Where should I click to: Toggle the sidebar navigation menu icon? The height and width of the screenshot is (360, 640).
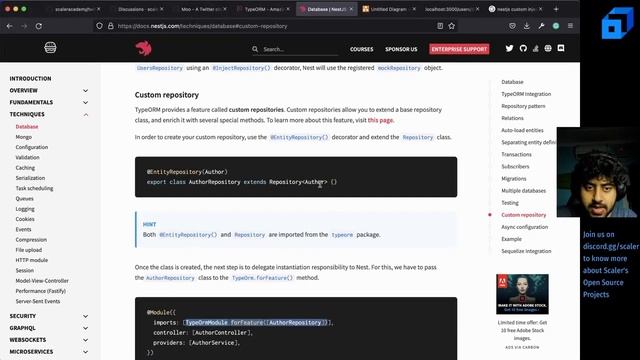pyautogui.click(x=50, y=48)
